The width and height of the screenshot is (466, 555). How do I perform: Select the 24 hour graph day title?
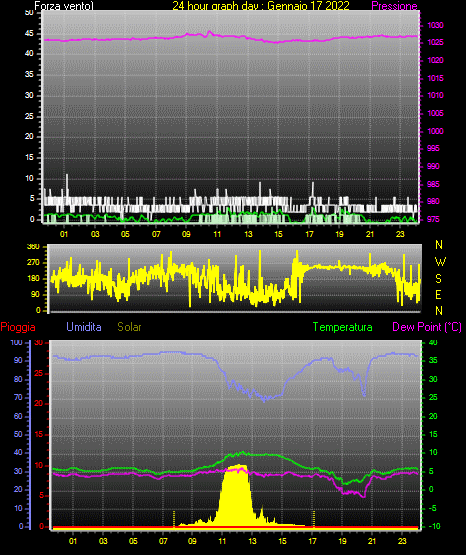261,6
